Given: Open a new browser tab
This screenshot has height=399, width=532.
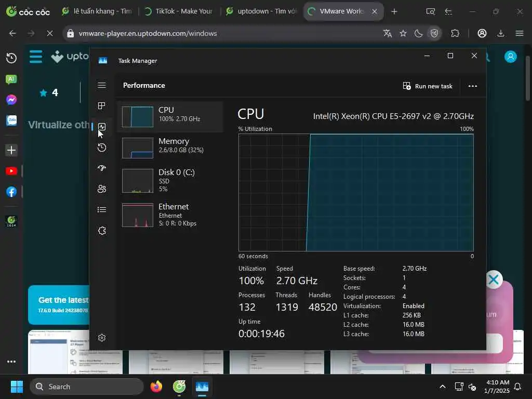Looking at the screenshot, I should coord(394,11).
